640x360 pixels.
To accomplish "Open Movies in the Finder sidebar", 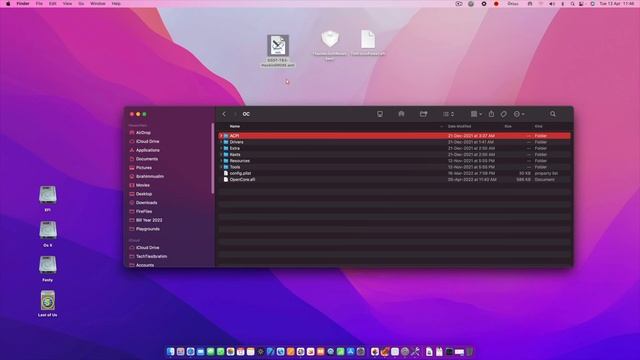I will 142,185.
